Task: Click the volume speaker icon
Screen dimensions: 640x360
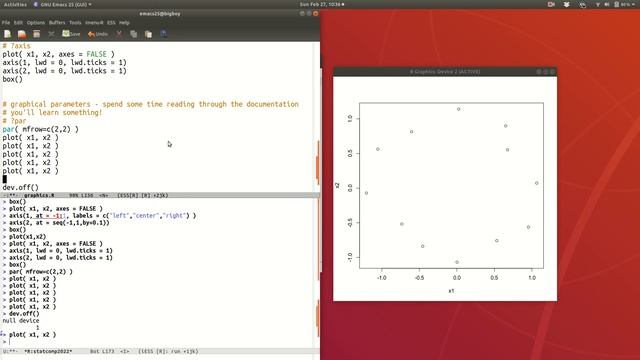Action: click(x=607, y=4)
